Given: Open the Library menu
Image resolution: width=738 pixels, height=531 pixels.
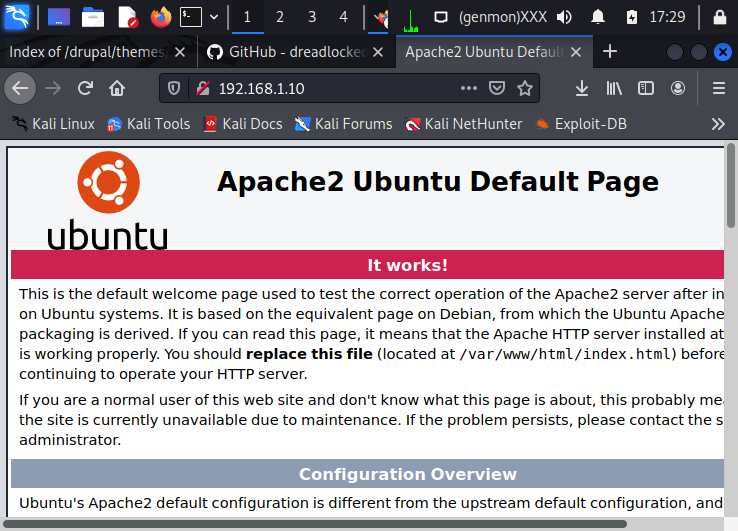Looking at the screenshot, I should [614, 88].
